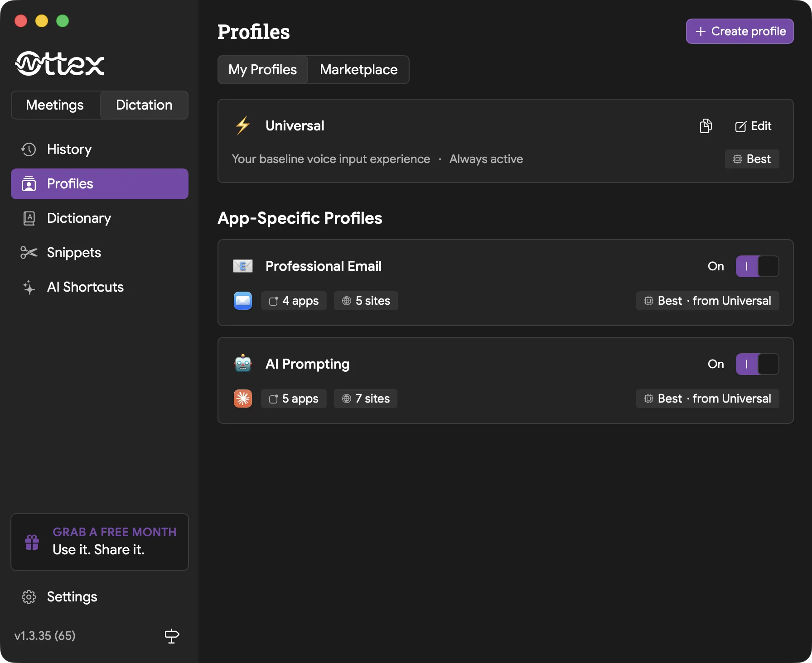Turn off the AI Prompting profile toggle

(758, 364)
